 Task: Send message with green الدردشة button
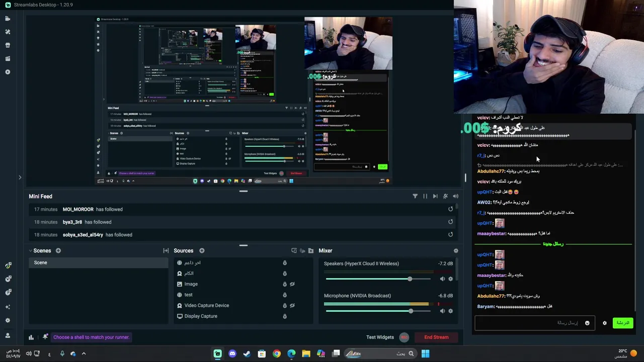[x=623, y=323]
